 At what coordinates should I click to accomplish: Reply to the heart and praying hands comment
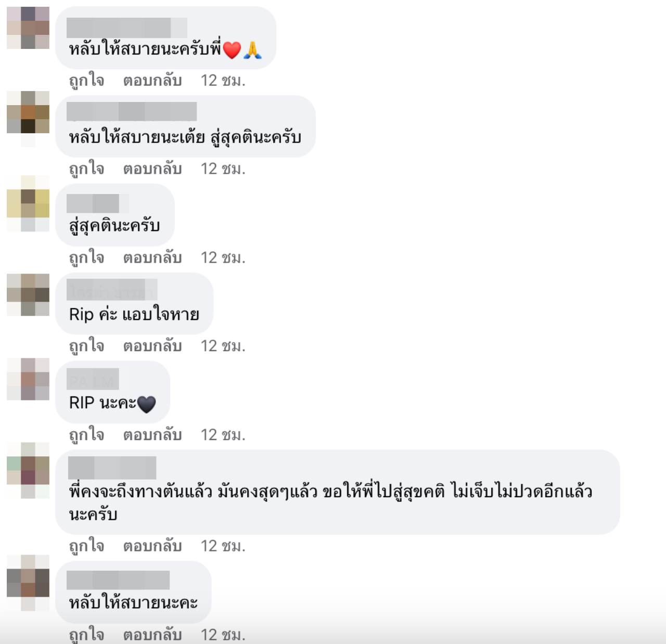point(152,81)
